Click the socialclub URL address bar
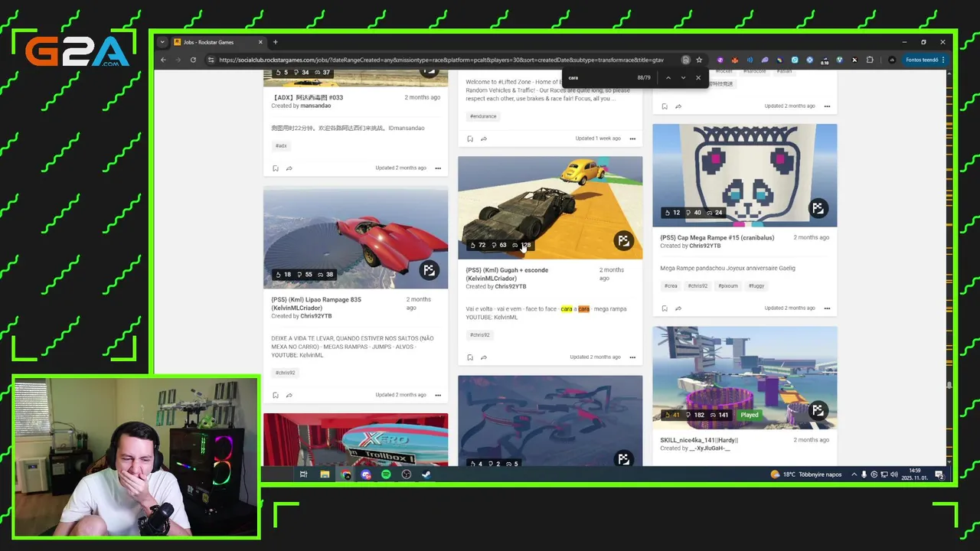This screenshot has height=551, width=980. [441, 60]
